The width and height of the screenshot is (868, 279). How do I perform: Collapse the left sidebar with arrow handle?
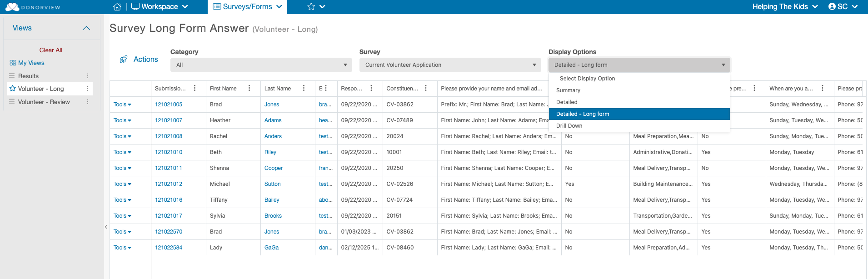pos(106,227)
